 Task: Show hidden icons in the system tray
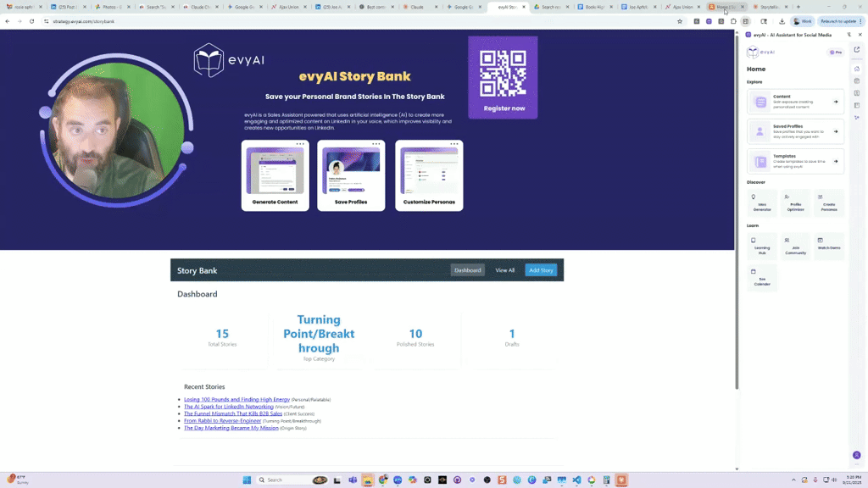pyautogui.click(x=793, y=480)
